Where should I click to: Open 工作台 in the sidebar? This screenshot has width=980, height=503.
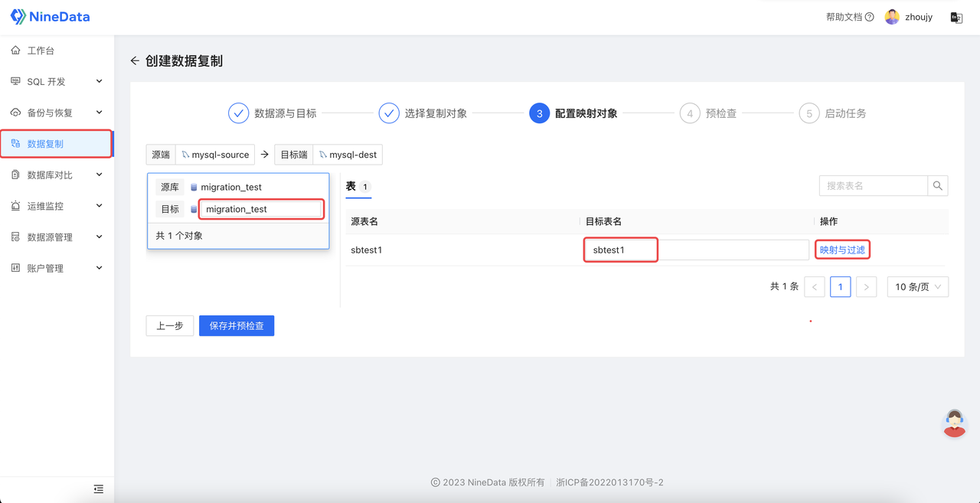pos(57,51)
